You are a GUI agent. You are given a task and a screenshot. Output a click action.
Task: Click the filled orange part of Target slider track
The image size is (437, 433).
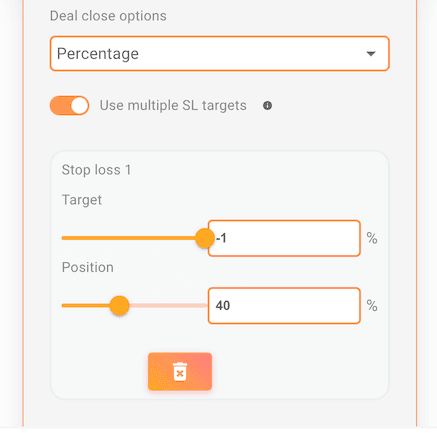tap(129, 238)
